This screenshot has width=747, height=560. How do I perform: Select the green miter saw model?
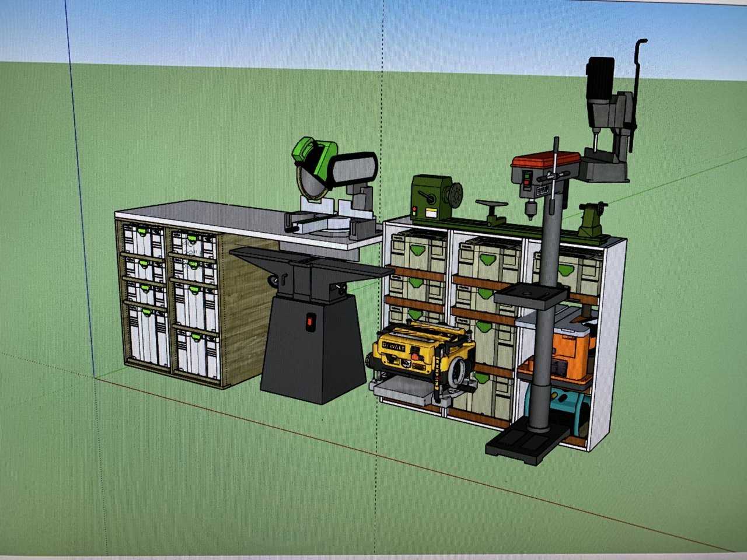click(x=333, y=187)
